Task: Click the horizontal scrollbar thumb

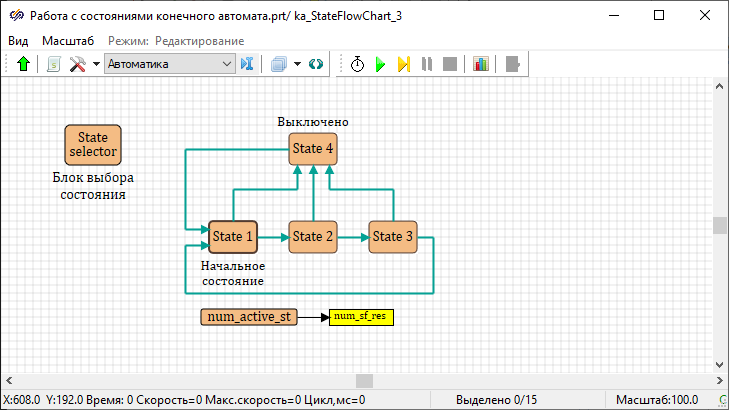Action: point(364,381)
